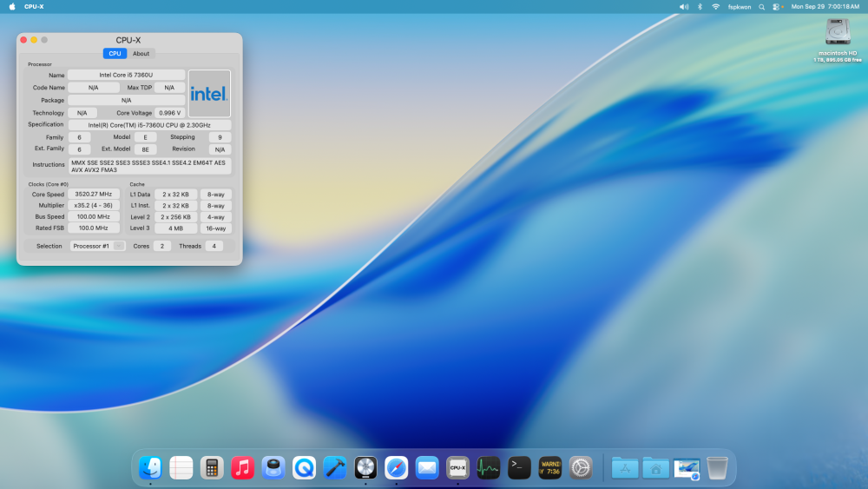Launch QuickTime Player from the Dock
The height and width of the screenshot is (489, 868).
304,468
